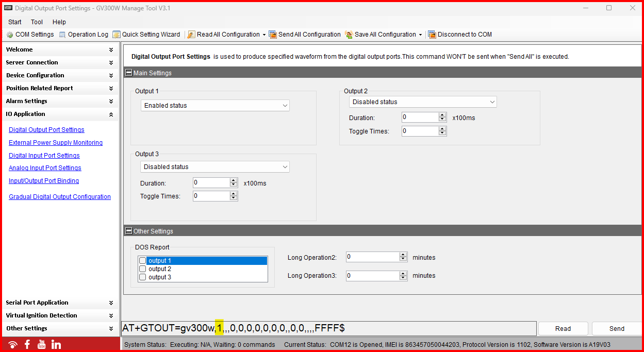
Task: Click the app icon in the title bar
Action: point(8,8)
